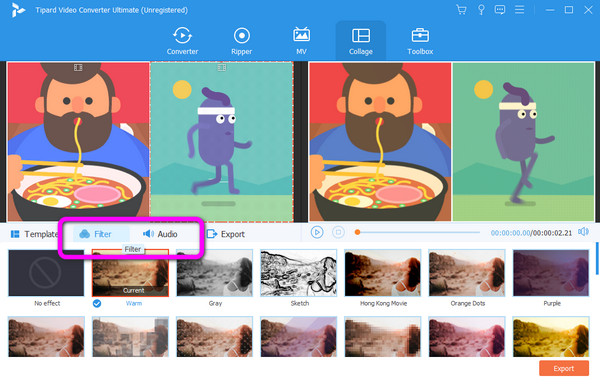
Task: Select the pink-toned filter below Orange Dots
Action: [x=467, y=337]
